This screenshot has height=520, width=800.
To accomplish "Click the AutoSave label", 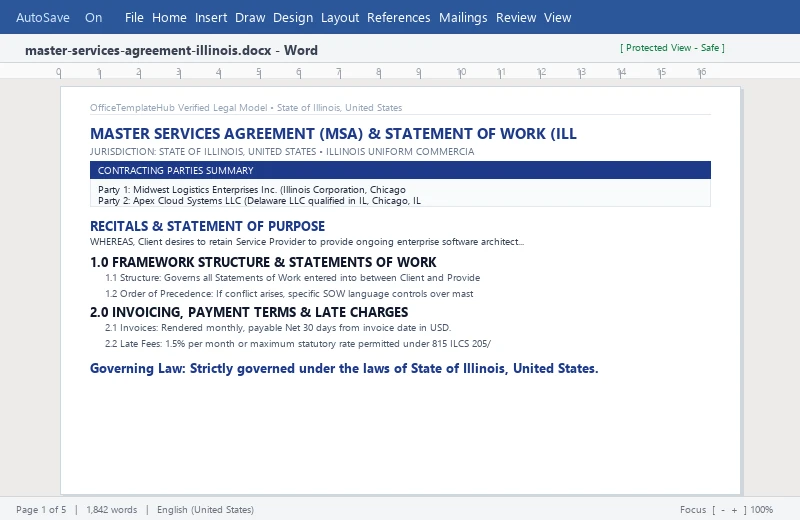I will point(43,17).
